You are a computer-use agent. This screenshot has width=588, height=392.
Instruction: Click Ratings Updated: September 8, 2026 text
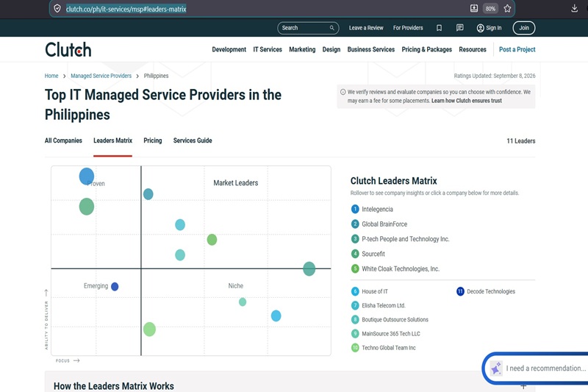pos(495,76)
